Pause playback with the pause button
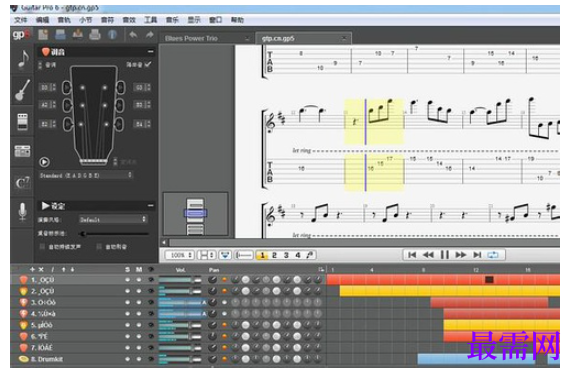579x377 pixels. [x=445, y=255]
